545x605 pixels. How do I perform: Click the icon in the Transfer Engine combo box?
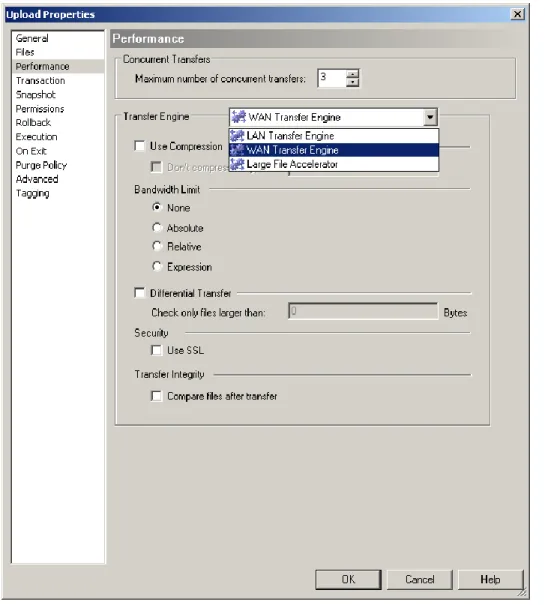239,117
